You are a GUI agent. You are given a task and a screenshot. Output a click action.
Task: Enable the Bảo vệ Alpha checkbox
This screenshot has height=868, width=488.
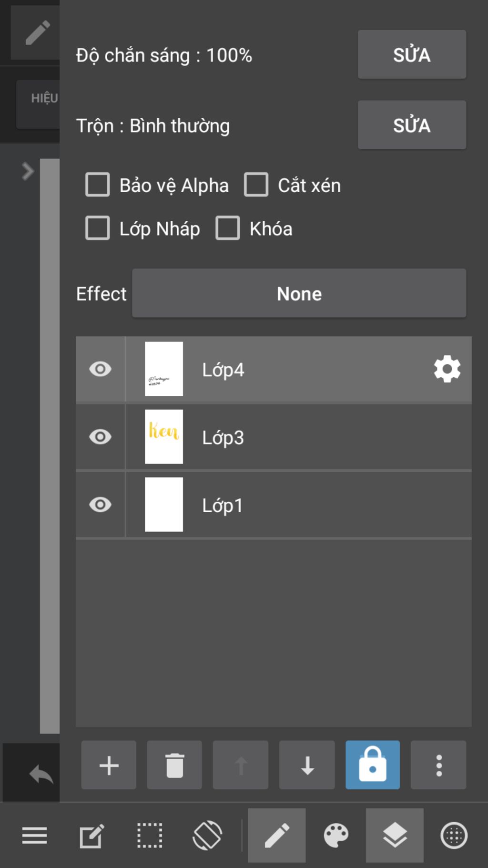click(98, 185)
